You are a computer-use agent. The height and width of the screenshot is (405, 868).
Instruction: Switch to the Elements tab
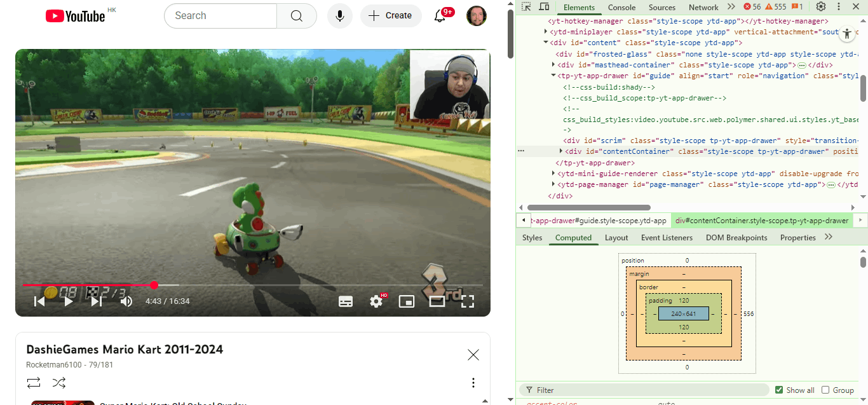point(579,8)
